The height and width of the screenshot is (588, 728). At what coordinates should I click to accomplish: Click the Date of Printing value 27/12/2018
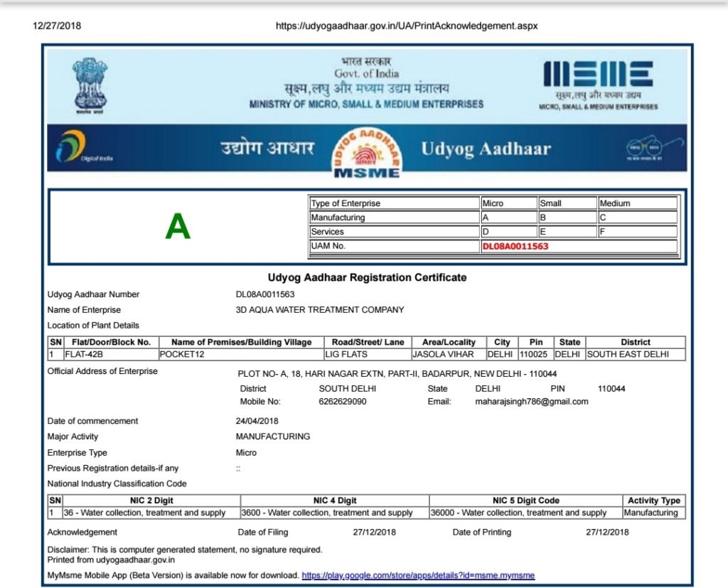point(607,533)
